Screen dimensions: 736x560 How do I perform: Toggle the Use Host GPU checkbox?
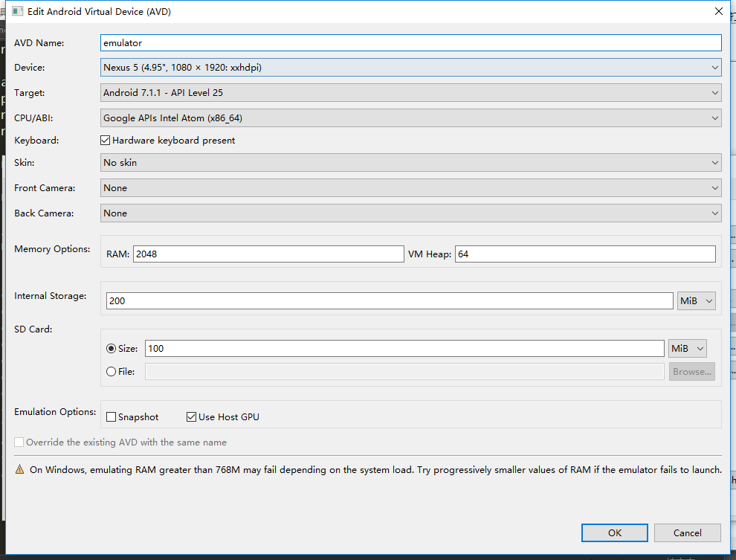(191, 417)
